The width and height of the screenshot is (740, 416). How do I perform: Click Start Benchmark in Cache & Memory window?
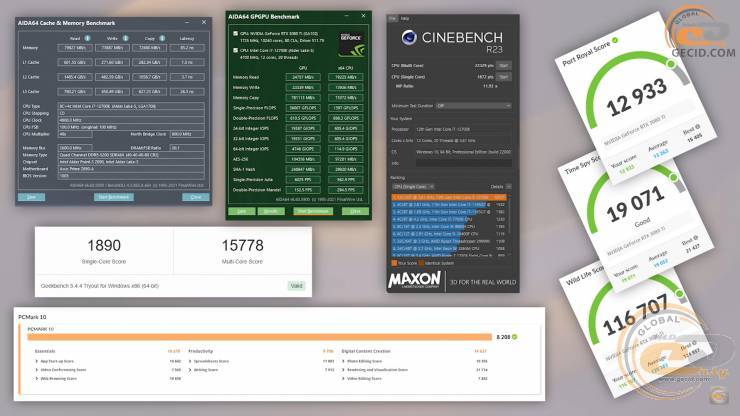click(x=114, y=197)
